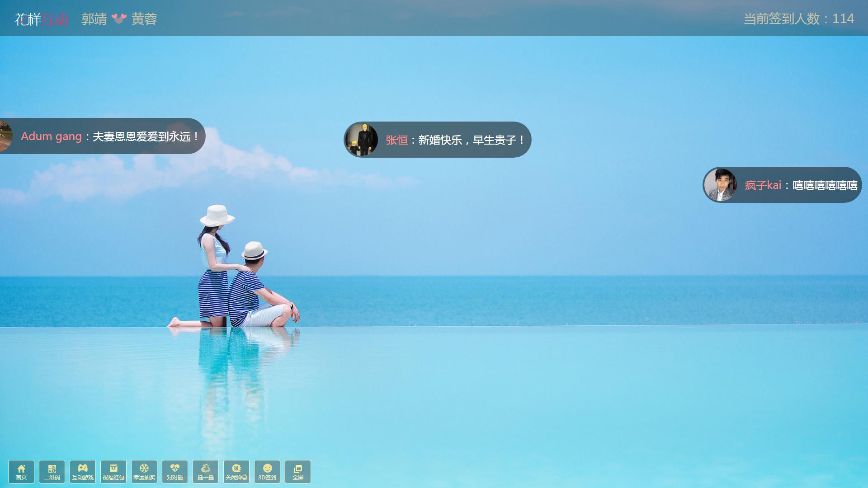The image size is (868, 488).
Task: Open the 二维码 QR code screen
Action: 52,472
